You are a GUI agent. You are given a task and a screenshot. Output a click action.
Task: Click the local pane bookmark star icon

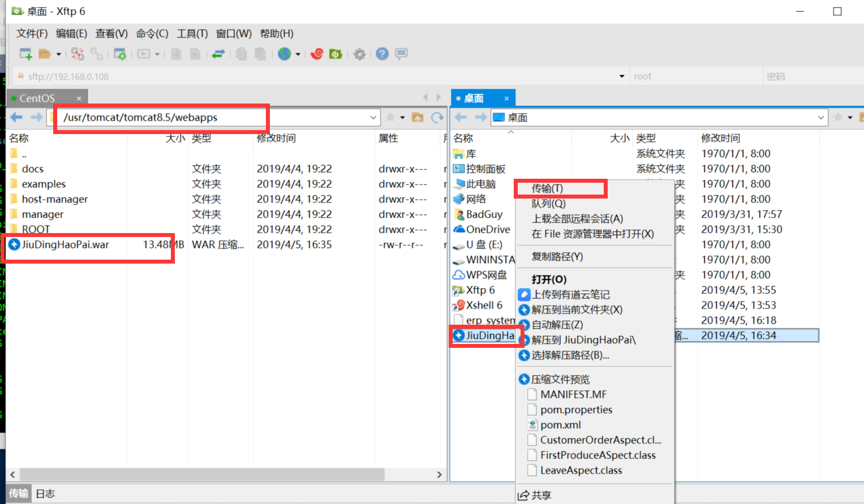tap(838, 117)
